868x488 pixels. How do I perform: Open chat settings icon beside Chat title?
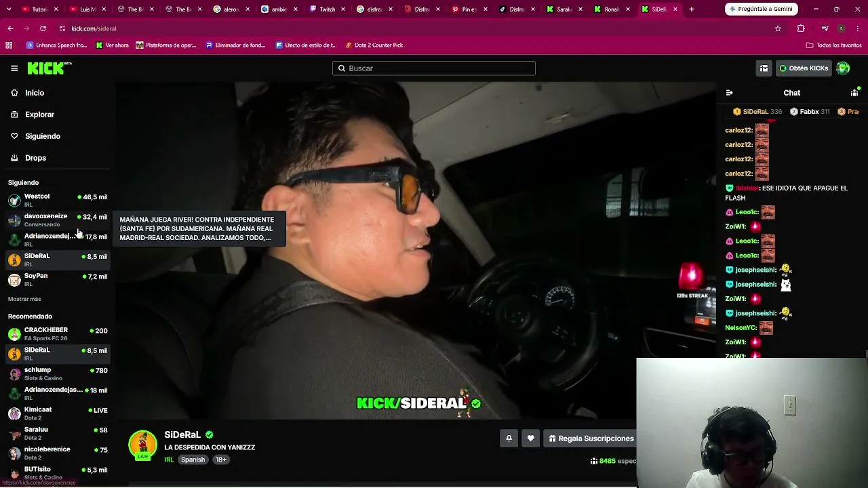click(854, 93)
